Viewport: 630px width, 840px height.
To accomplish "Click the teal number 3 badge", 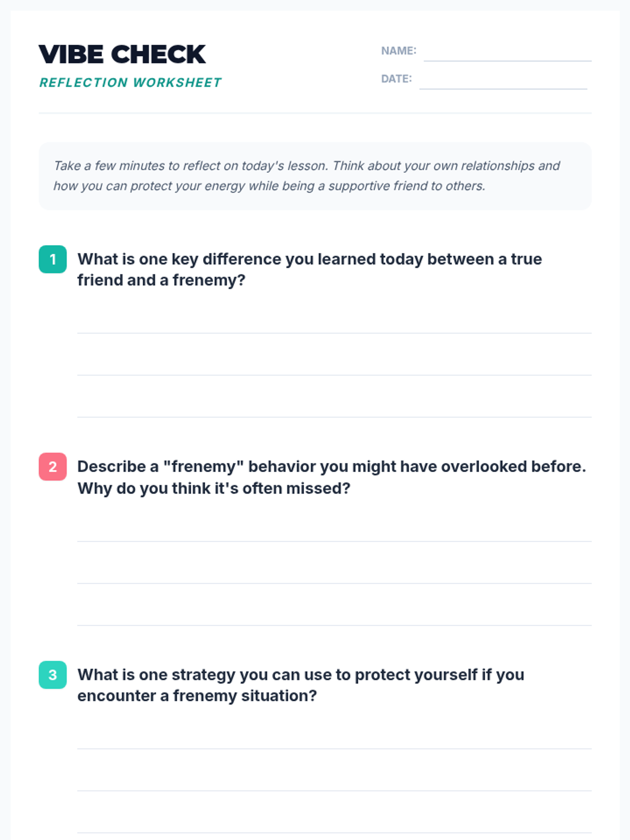I will click(52, 675).
